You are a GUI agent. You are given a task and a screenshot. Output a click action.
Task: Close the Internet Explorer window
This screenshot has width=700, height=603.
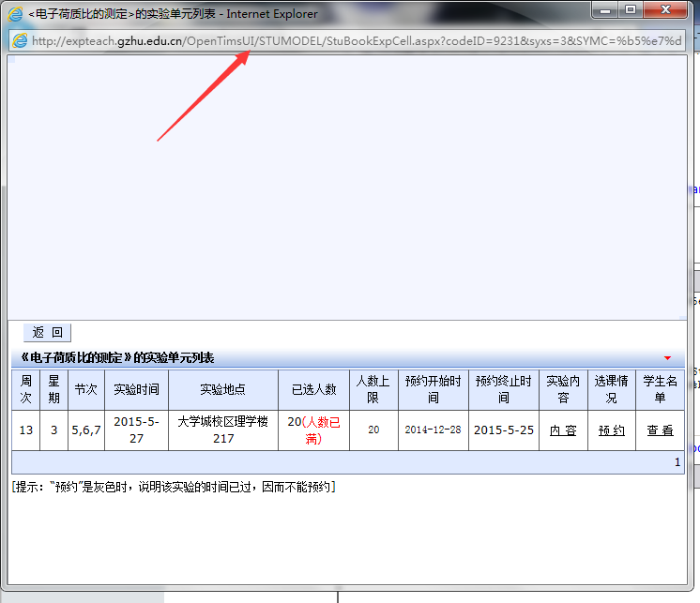pyautogui.click(x=665, y=9)
